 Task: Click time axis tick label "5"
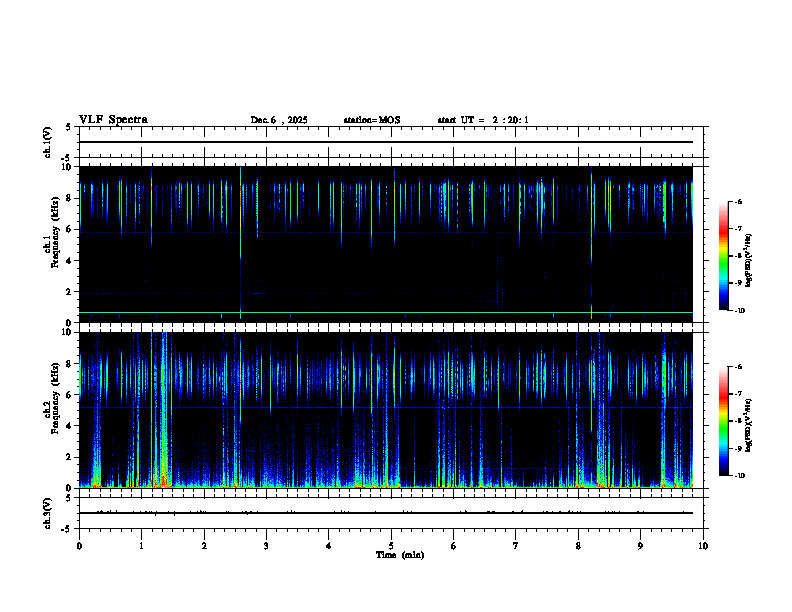click(x=391, y=546)
